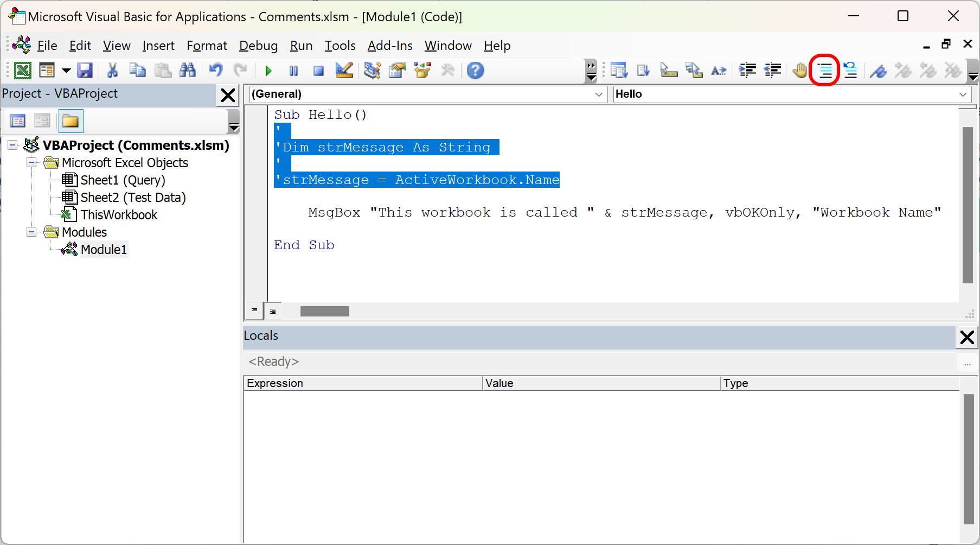The width and height of the screenshot is (980, 545).
Task: Open the Format menu
Action: pos(207,46)
